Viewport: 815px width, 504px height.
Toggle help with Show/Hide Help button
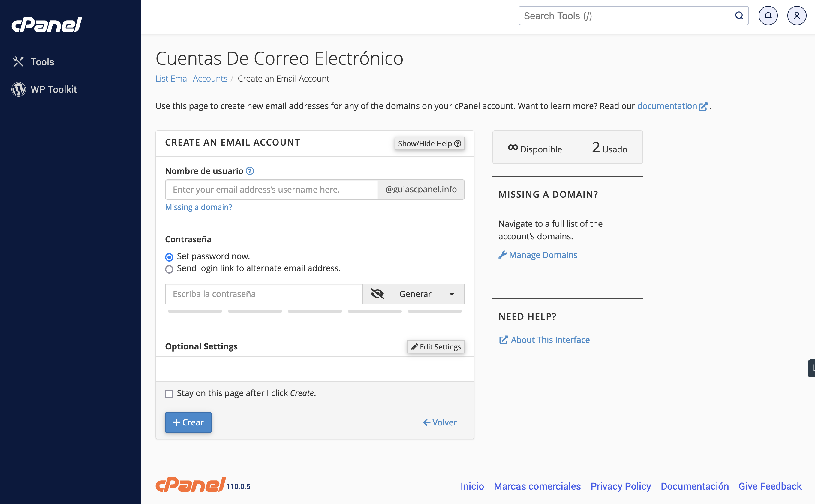[x=429, y=143]
